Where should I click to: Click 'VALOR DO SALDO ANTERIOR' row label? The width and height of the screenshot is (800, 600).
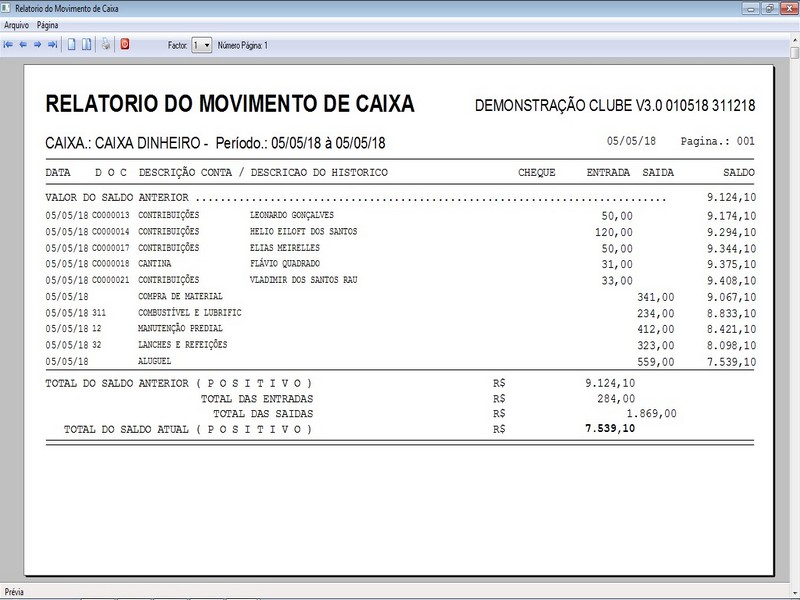pyautogui.click(x=117, y=197)
